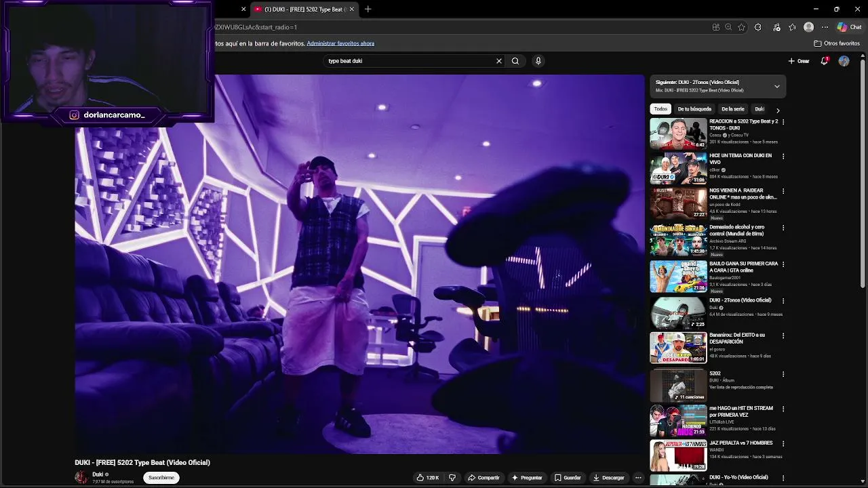Viewport: 868px width, 488px height.
Task: Open options for JAZ PERALTA vs 7 HOMBRES
Action: point(783,444)
